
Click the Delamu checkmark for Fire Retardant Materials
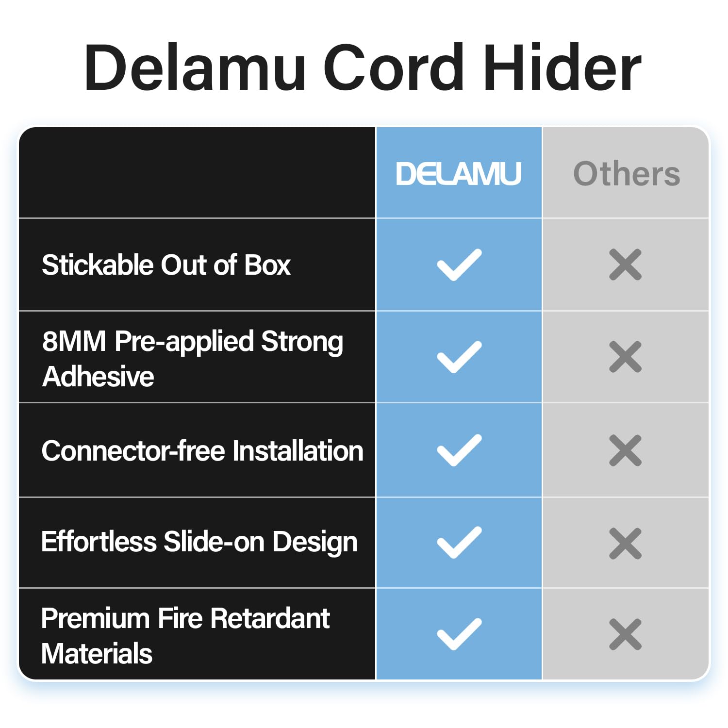point(459,634)
